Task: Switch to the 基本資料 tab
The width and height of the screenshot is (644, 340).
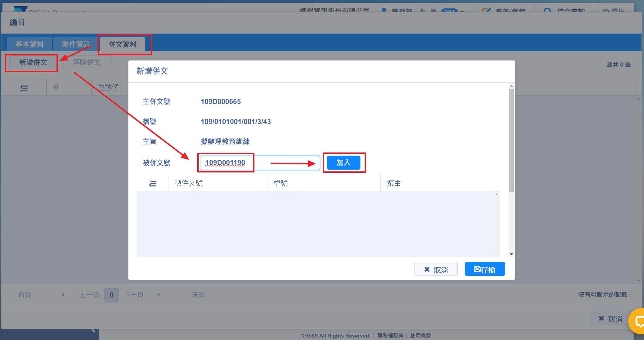Action: 29,45
